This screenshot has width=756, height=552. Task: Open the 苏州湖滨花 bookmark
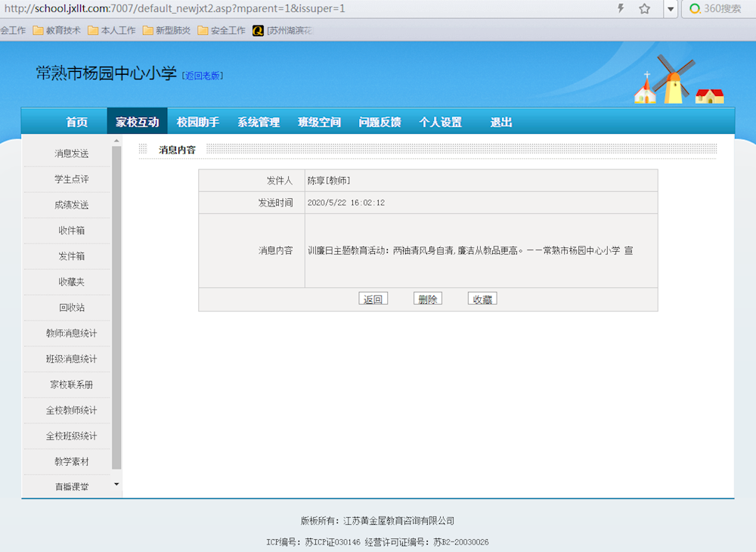283,30
